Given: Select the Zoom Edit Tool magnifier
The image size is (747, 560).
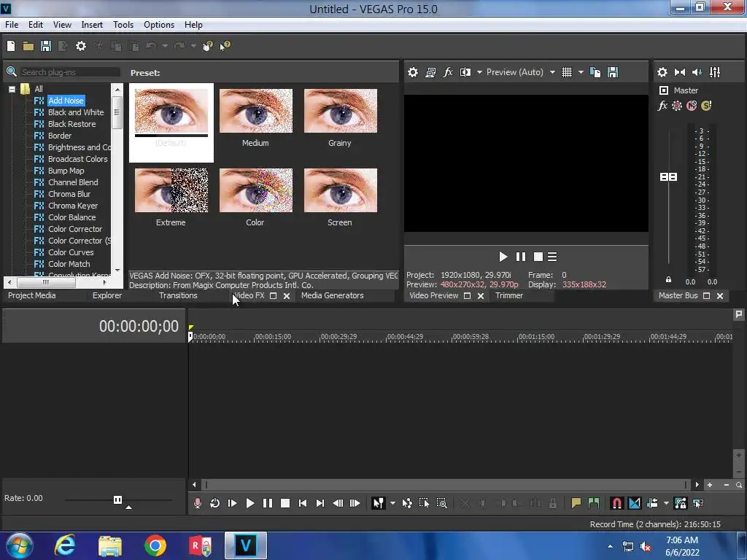Looking at the screenshot, I should 441,503.
